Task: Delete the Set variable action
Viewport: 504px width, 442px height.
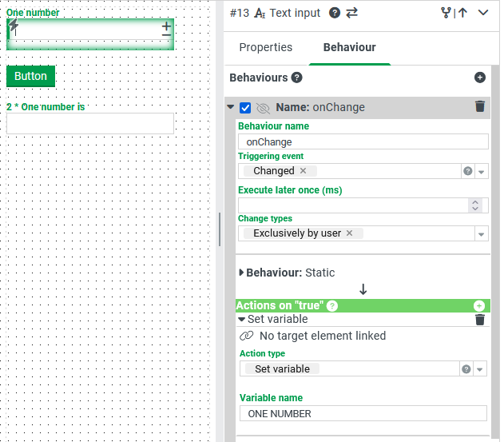Action: pyautogui.click(x=479, y=320)
